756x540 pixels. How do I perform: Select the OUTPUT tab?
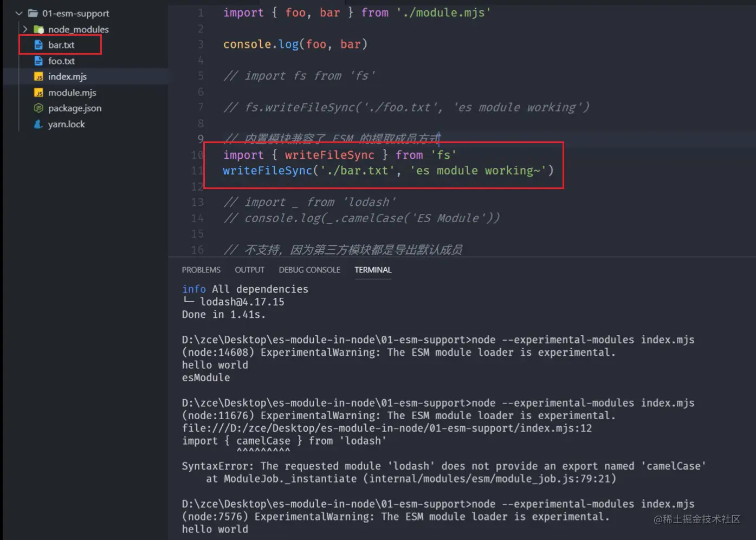pyautogui.click(x=249, y=269)
